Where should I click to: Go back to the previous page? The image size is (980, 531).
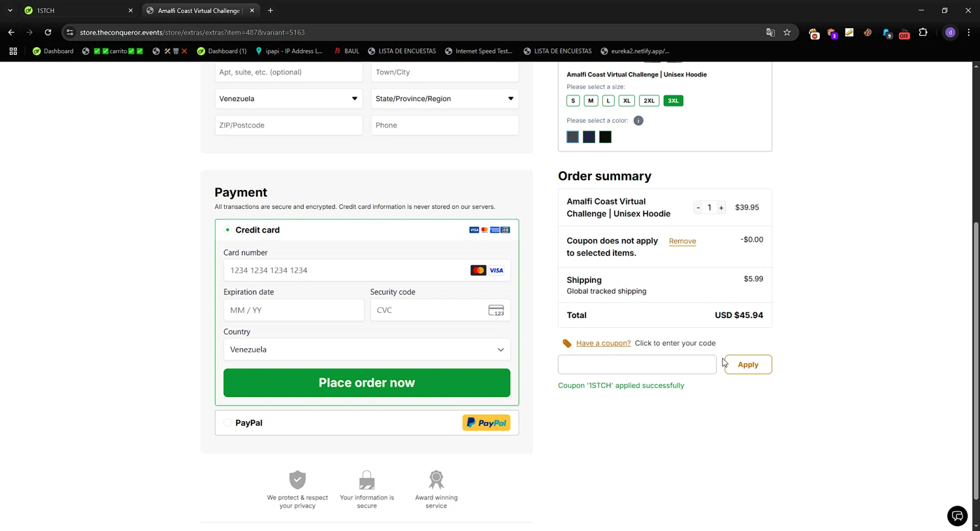coord(11,32)
